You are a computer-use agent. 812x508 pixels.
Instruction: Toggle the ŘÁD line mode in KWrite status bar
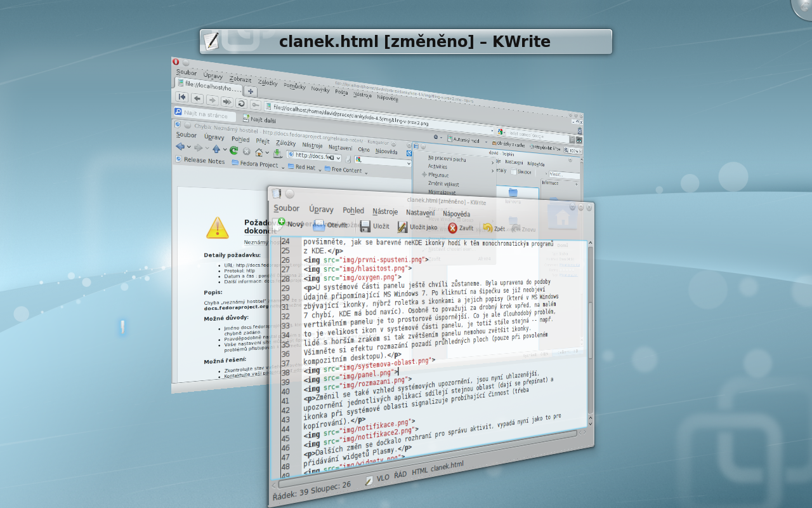(400, 476)
